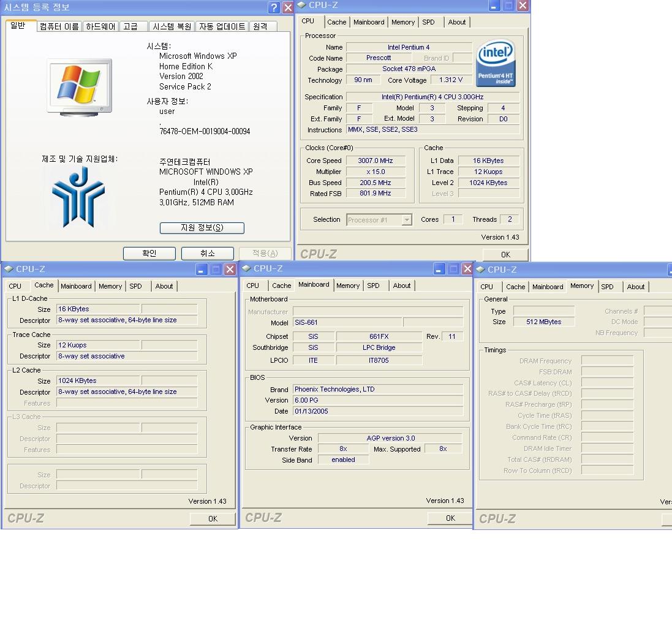The height and width of the screenshot is (617, 672).
Task: Close the CPU-Z Mainboard window
Action: coord(467,269)
